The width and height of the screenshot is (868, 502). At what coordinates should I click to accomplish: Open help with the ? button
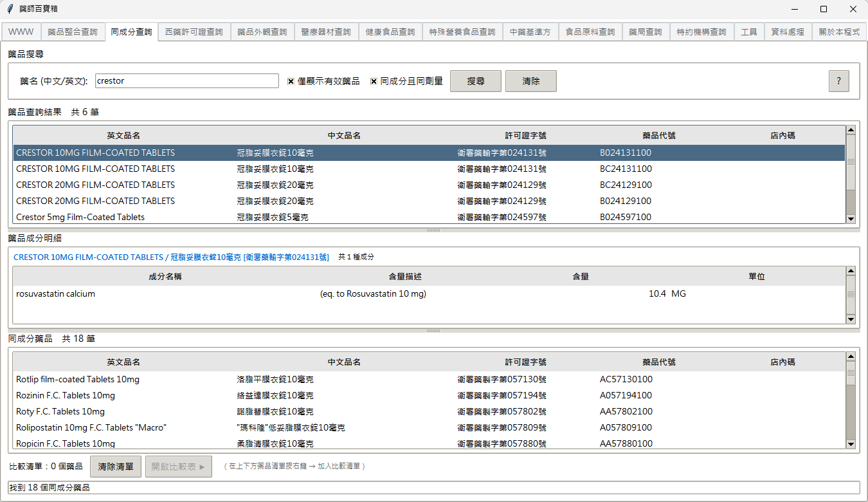[x=838, y=81]
